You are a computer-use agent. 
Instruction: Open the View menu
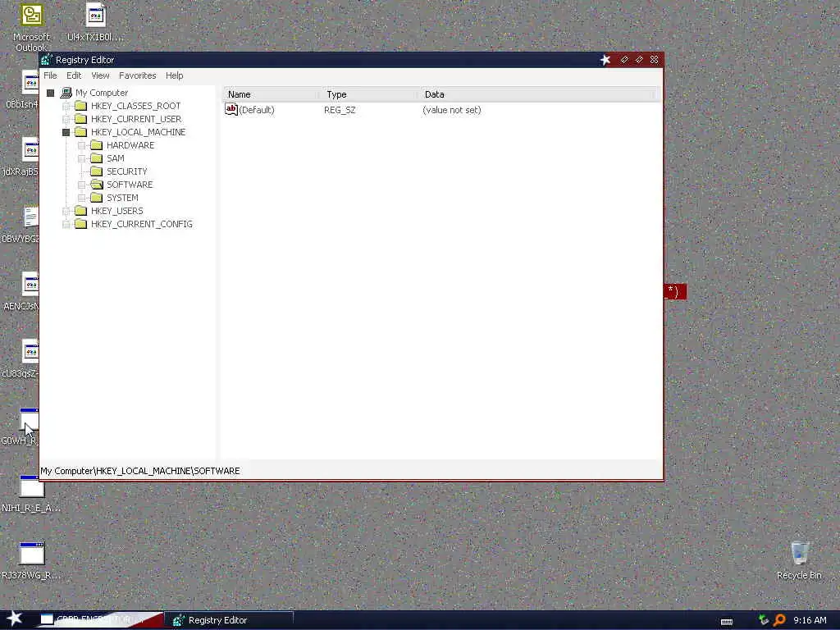tap(100, 75)
